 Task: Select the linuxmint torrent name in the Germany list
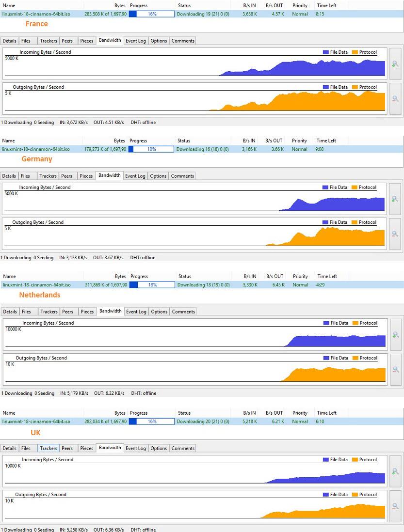coord(36,149)
